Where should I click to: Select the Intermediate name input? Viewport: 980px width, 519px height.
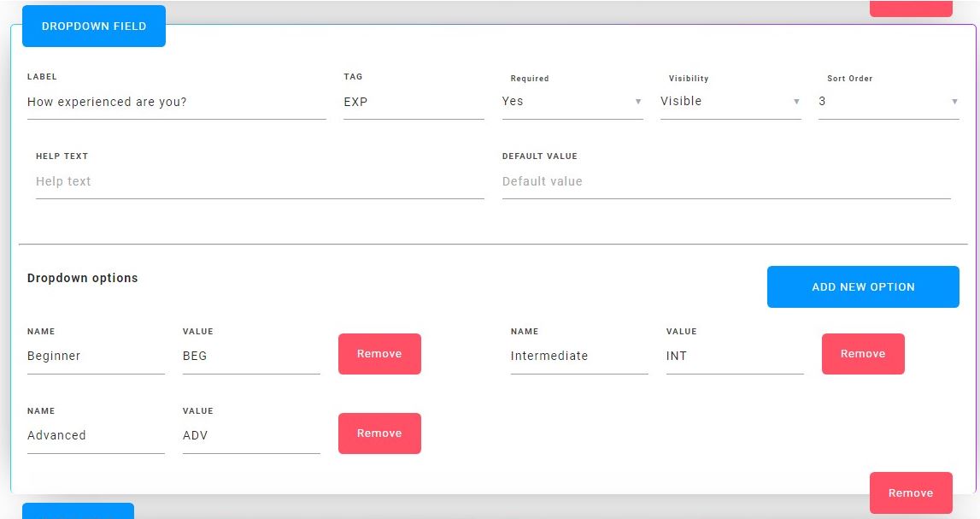pos(578,356)
